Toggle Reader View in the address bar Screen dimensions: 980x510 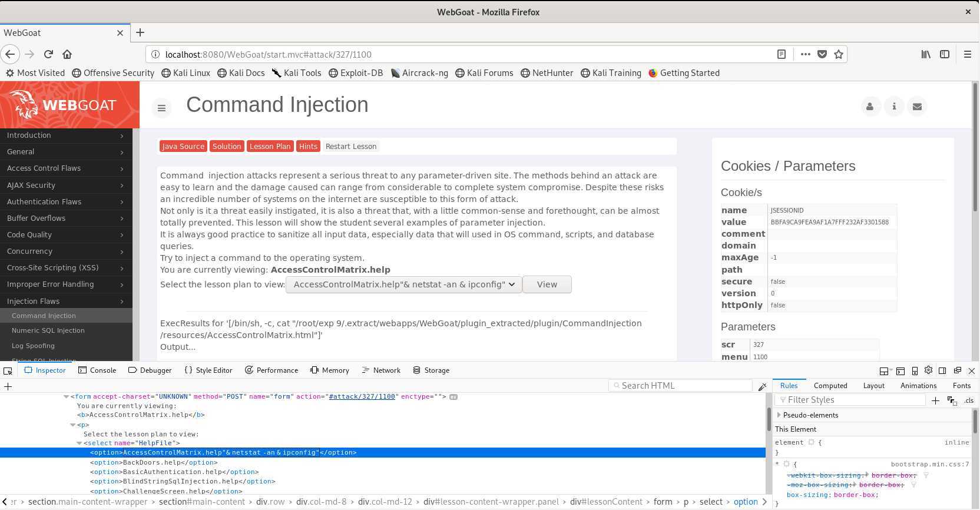(782, 54)
